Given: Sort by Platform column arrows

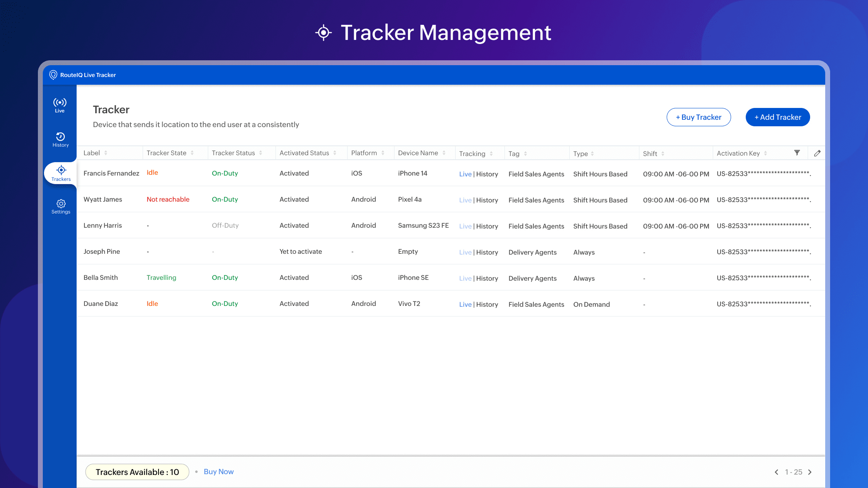Looking at the screenshot, I should [383, 153].
